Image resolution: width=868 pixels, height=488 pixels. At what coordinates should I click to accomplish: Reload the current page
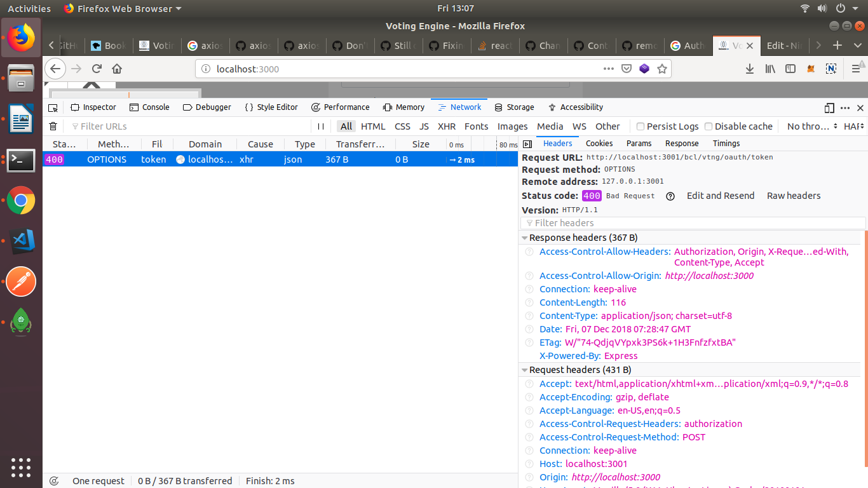(x=97, y=69)
